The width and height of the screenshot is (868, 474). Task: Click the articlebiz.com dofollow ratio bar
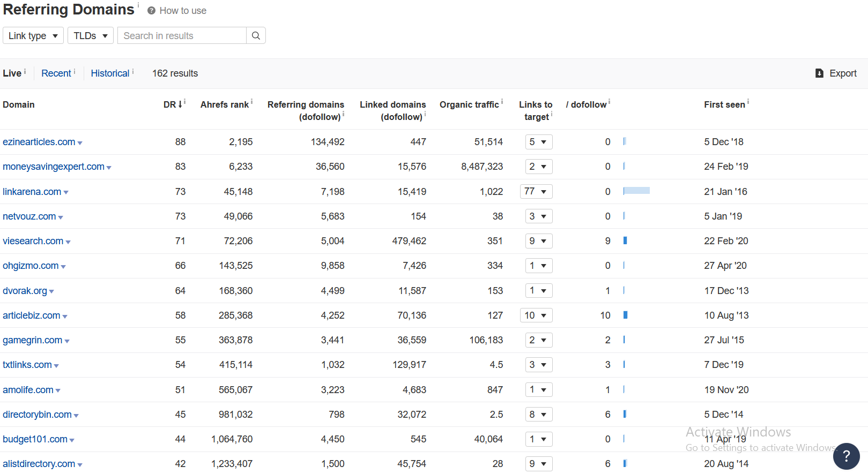[625, 315]
